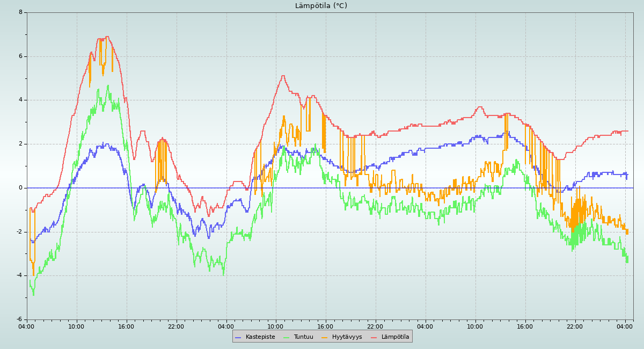Select the zero label on the y-axis

point(20,188)
